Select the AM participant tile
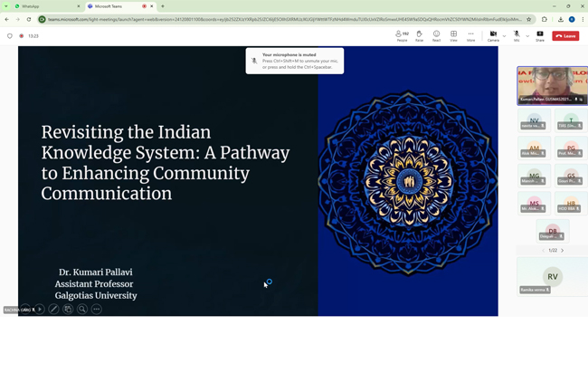588x392 pixels. (x=534, y=148)
